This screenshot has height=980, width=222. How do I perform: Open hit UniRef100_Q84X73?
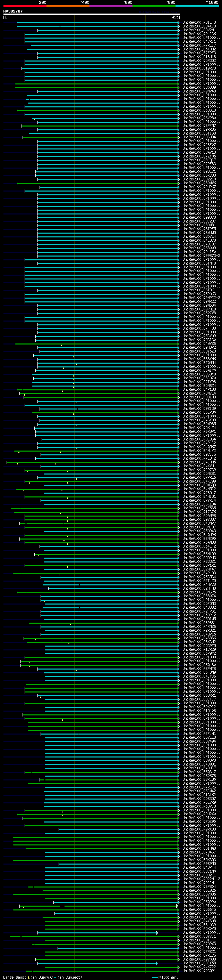pyautogui.click(x=199, y=26)
